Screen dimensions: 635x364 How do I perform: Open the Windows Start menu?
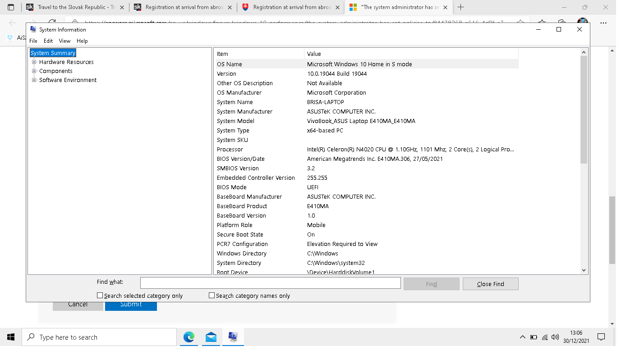(x=11, y=337)
